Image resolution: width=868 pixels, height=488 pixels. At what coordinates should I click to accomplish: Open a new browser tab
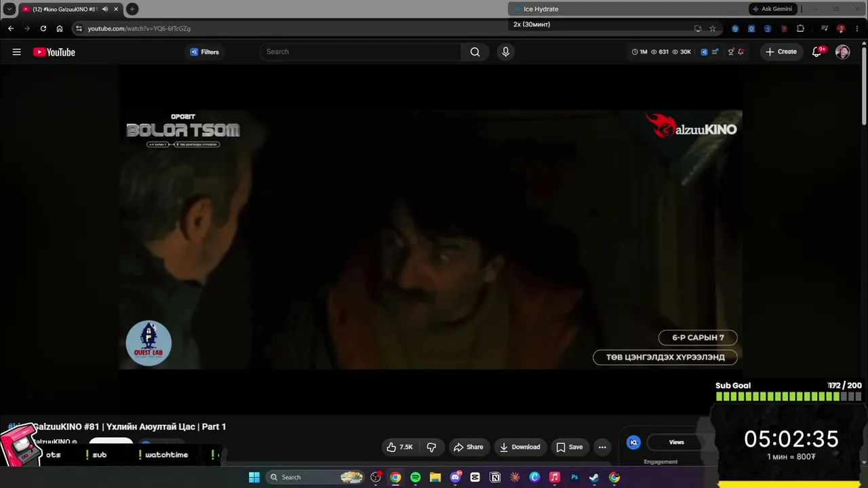[132, 9]
